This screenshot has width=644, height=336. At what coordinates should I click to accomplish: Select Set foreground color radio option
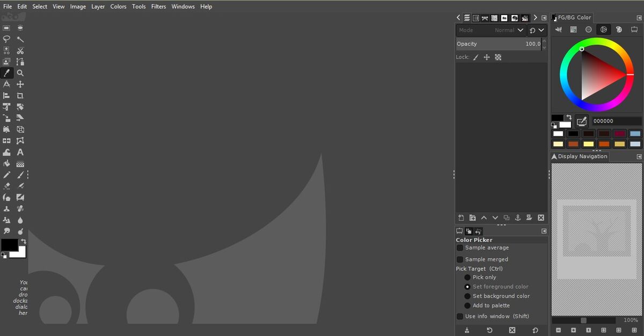point(467,287)
